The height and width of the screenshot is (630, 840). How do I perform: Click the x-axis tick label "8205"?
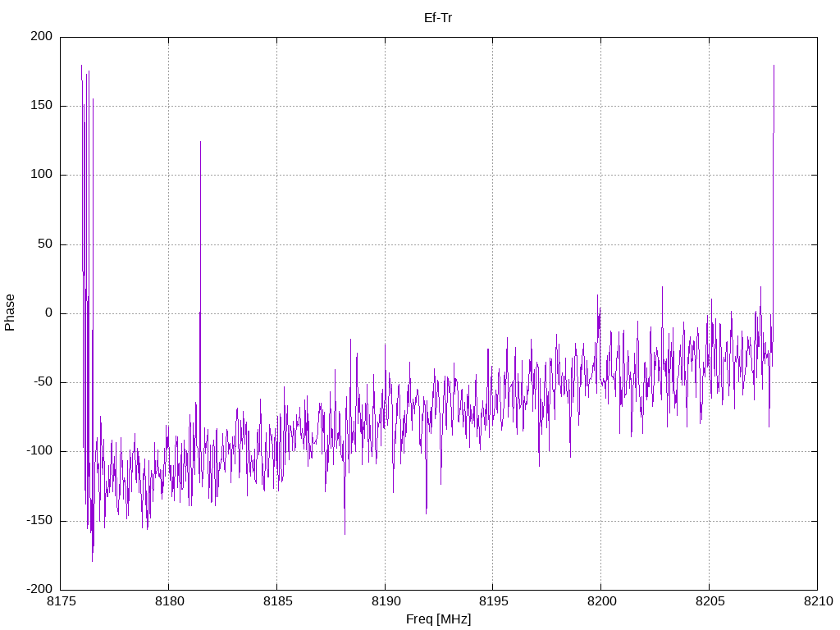point(710,601)
